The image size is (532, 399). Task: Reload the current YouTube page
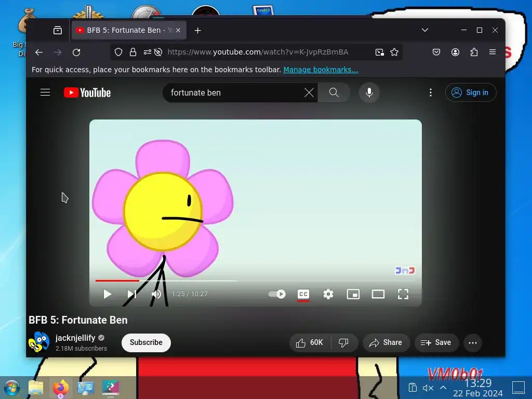tap(76, 52)
